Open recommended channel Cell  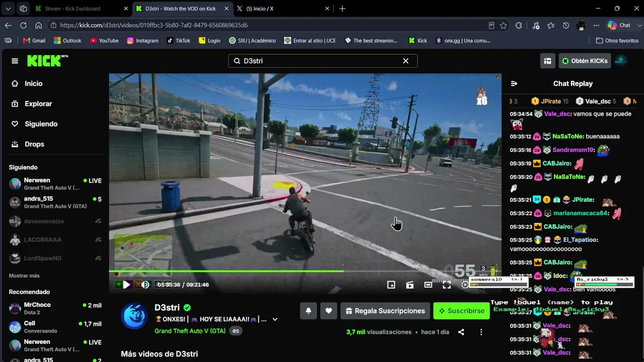coord(55,327)
